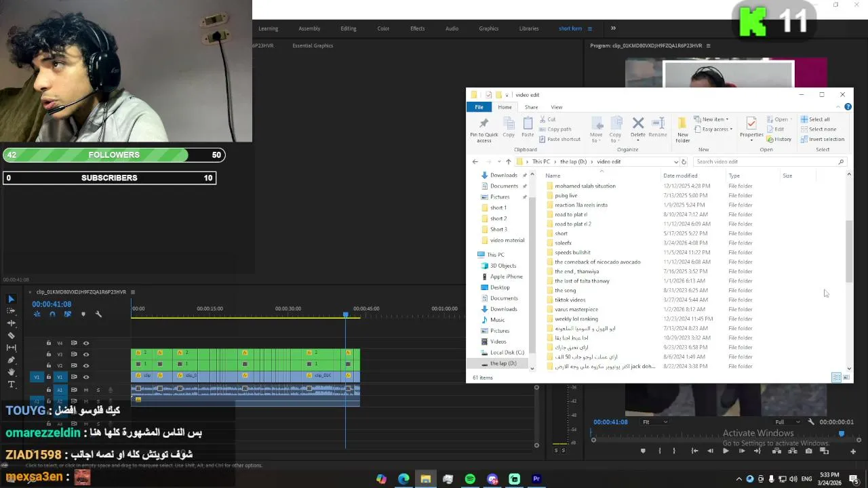Select the Track Select Forward tool
This screenshot has width=868, height=488.
tap(11, 311)
